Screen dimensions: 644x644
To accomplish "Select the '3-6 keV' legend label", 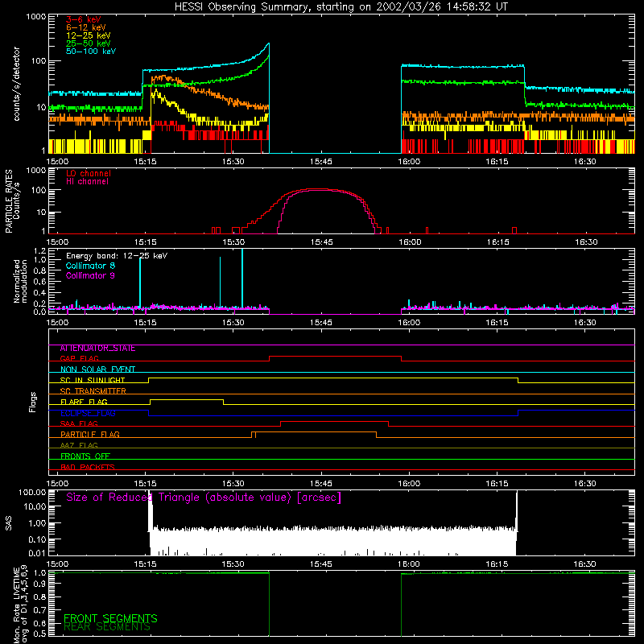I will (83, 19).
